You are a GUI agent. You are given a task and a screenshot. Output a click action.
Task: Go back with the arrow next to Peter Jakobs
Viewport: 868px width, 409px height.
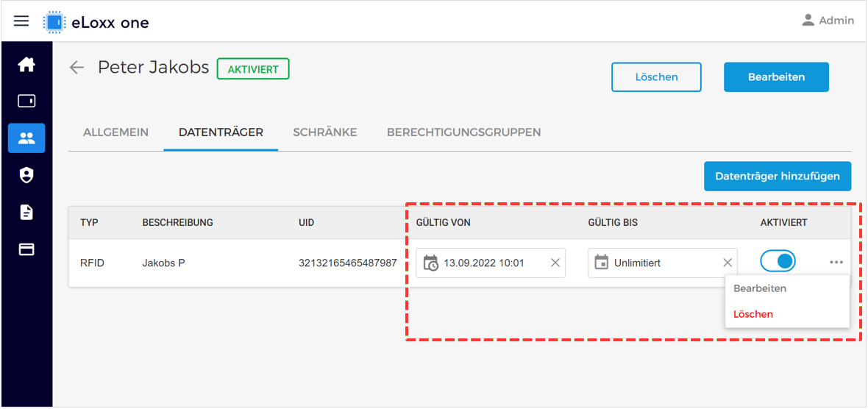point(77,68)
